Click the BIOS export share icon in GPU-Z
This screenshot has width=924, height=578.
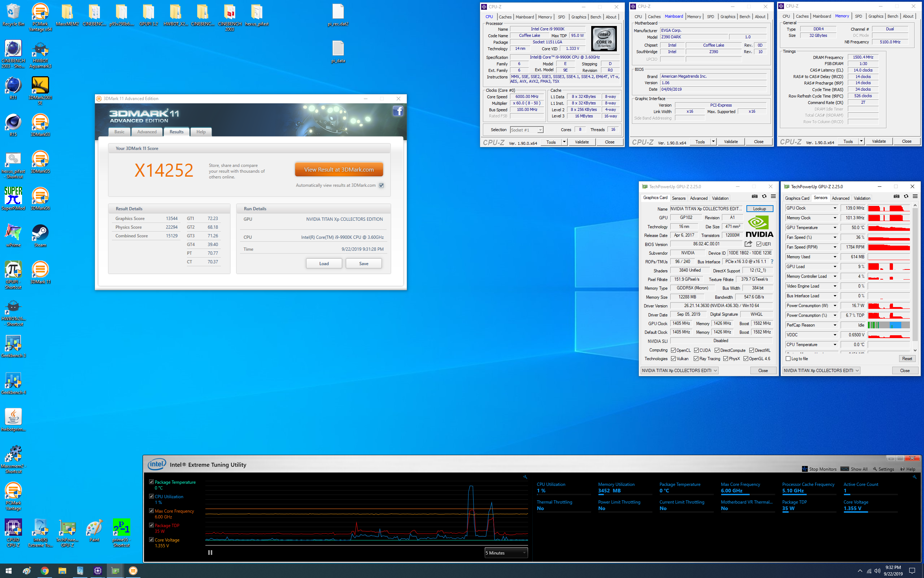pyautogui.click(x=748, y=244)
